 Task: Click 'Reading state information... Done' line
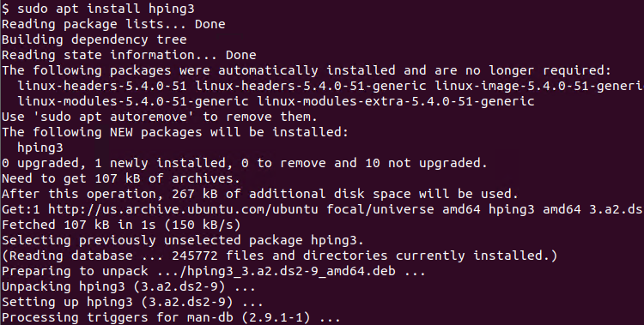coord(129,55)
